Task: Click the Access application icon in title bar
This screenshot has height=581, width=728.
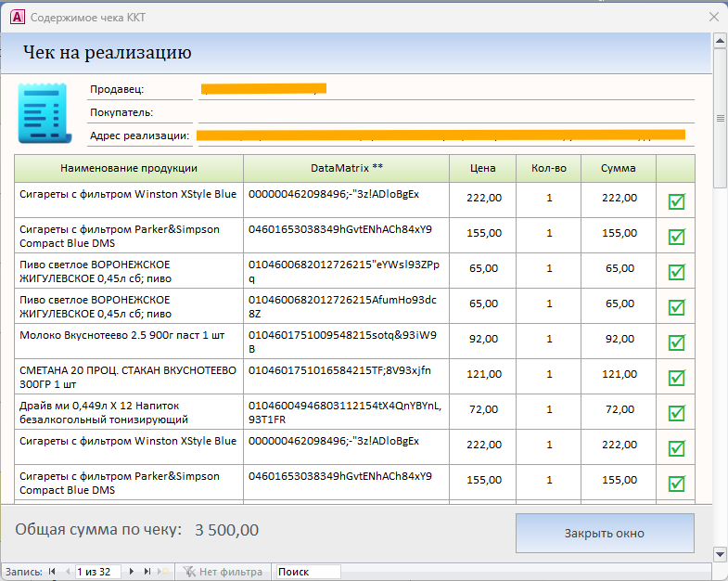Action: (x=18, y=18)
